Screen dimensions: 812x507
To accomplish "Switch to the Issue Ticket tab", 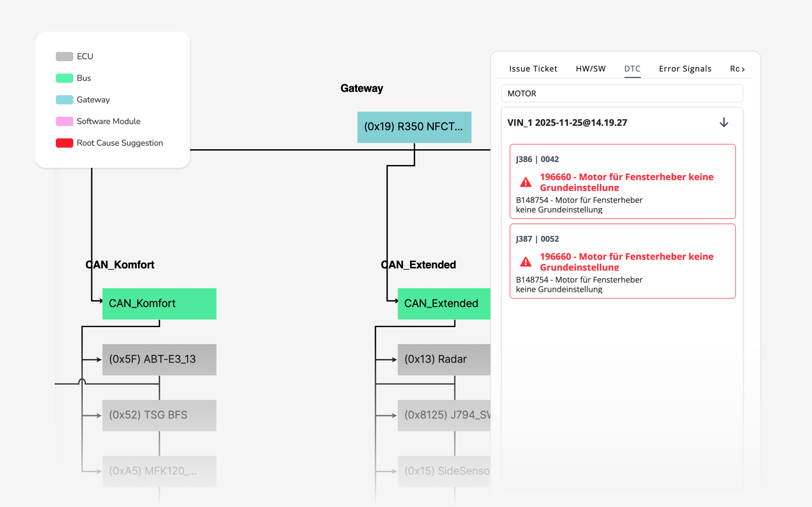I will pyautogui.click(x=533, y=69).
